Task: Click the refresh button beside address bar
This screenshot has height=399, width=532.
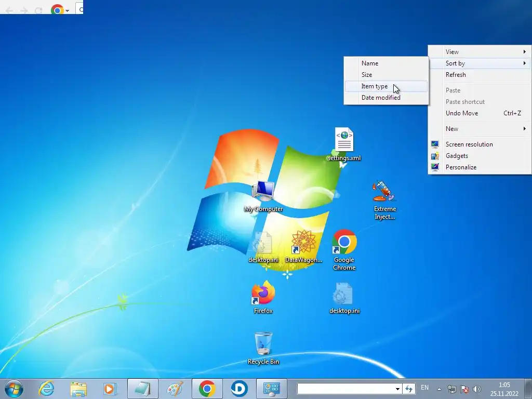Action: pyautogui.click(x=409, y=389)
